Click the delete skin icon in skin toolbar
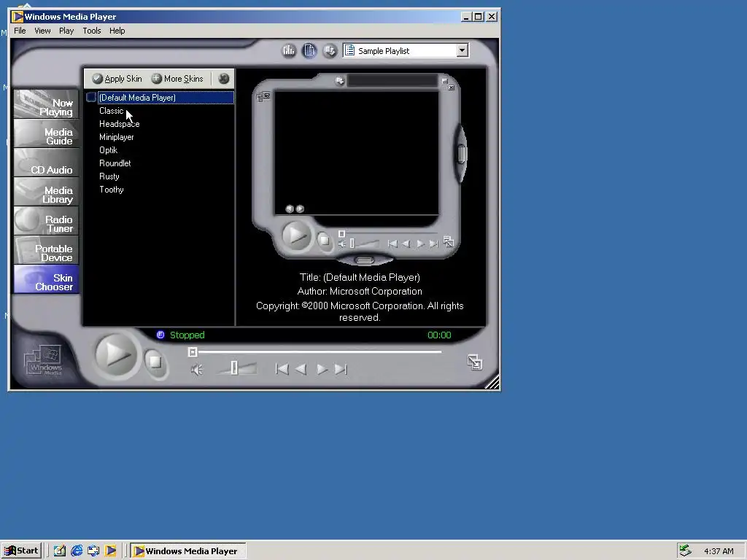Image resolution: width=747 pixels, height=560 pixels. pyautogui.click(x=223, y=79)
